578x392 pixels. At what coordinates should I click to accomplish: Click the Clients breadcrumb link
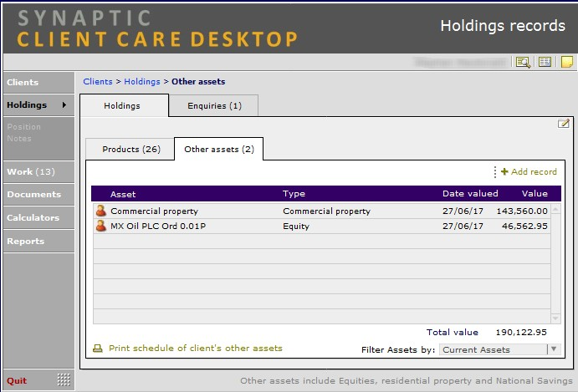coord(98,82)
